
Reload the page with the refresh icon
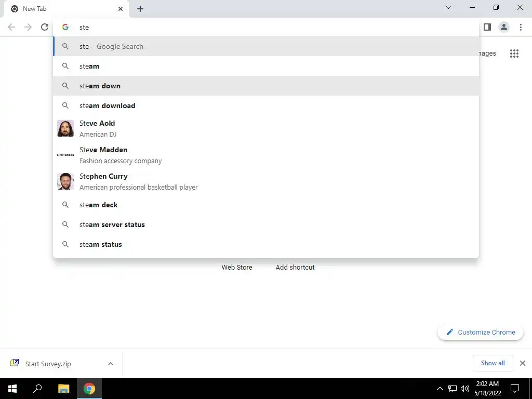pyautogui.click(x=45, y=27)
